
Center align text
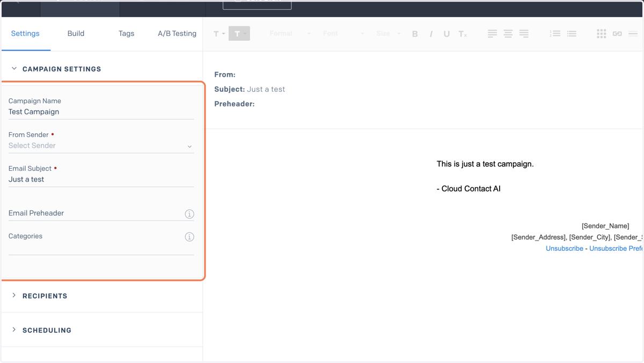(508, 33)
